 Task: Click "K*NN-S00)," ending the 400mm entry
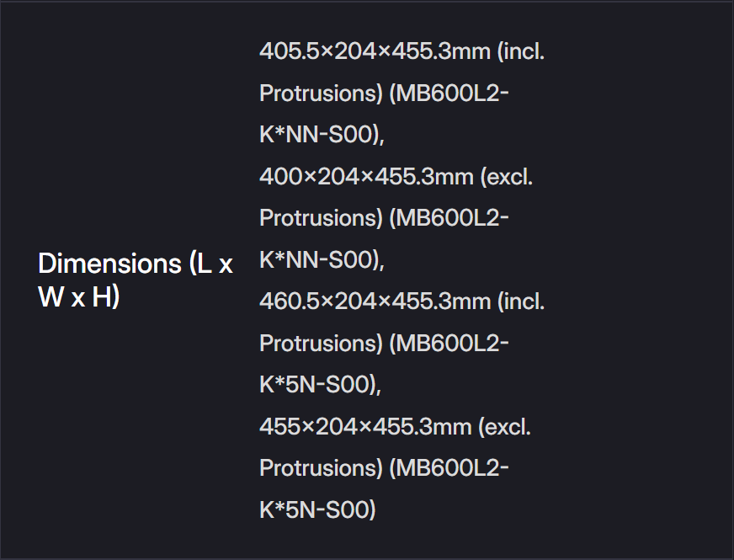click(322, 260)
